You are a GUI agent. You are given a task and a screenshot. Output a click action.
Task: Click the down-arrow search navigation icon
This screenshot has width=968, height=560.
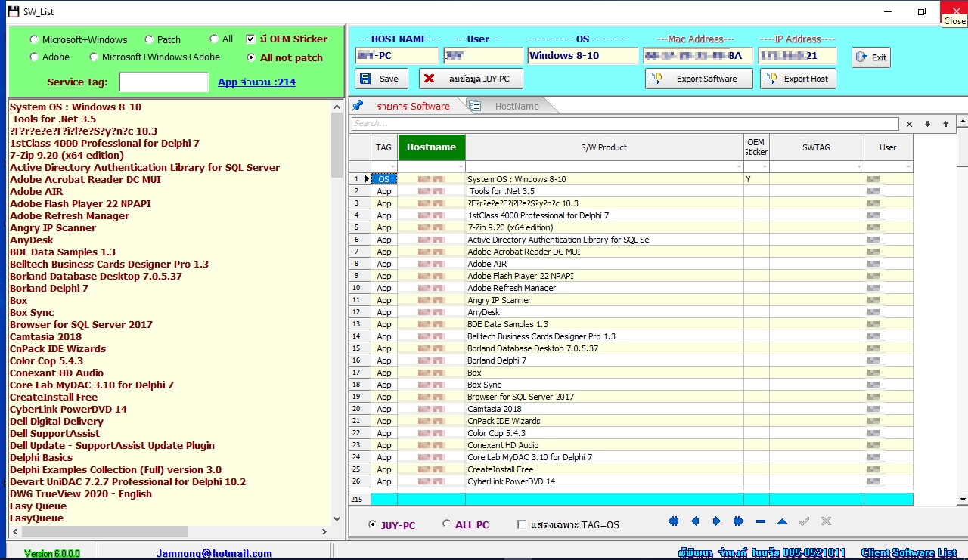(x=927, y=123)
